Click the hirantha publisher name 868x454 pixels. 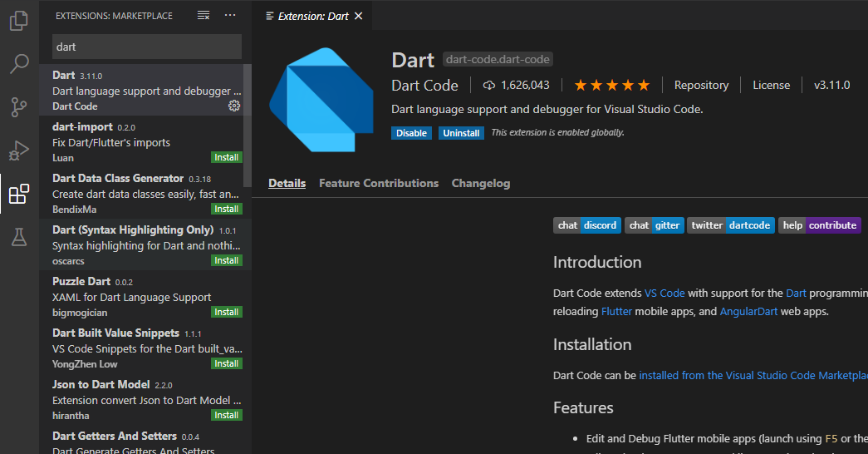coord(71,416)
